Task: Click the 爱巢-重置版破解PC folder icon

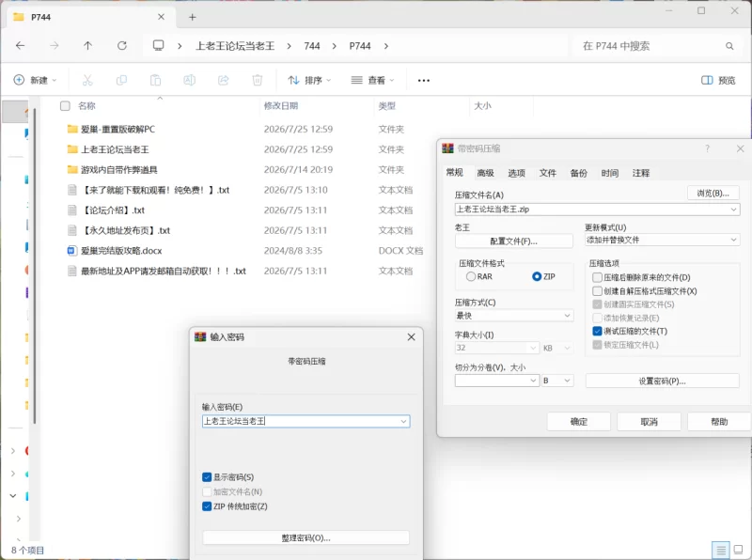Action: pyautogui.click(x=72, y=129)
